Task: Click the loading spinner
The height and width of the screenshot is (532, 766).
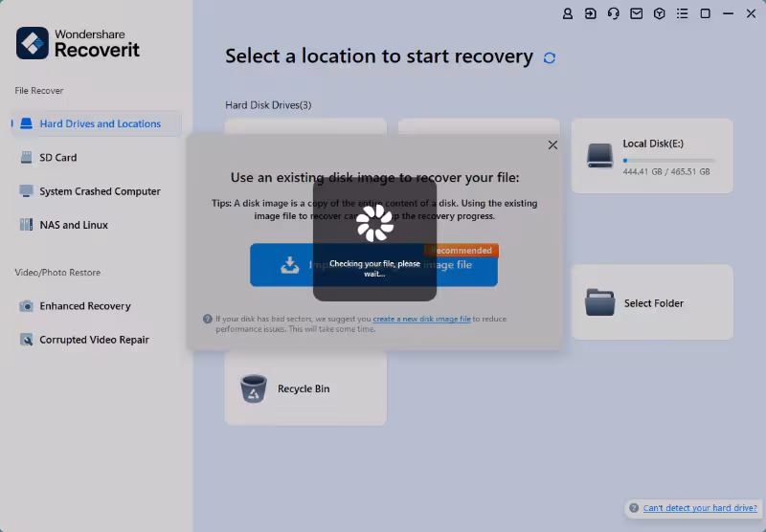Action: (374, 223)
